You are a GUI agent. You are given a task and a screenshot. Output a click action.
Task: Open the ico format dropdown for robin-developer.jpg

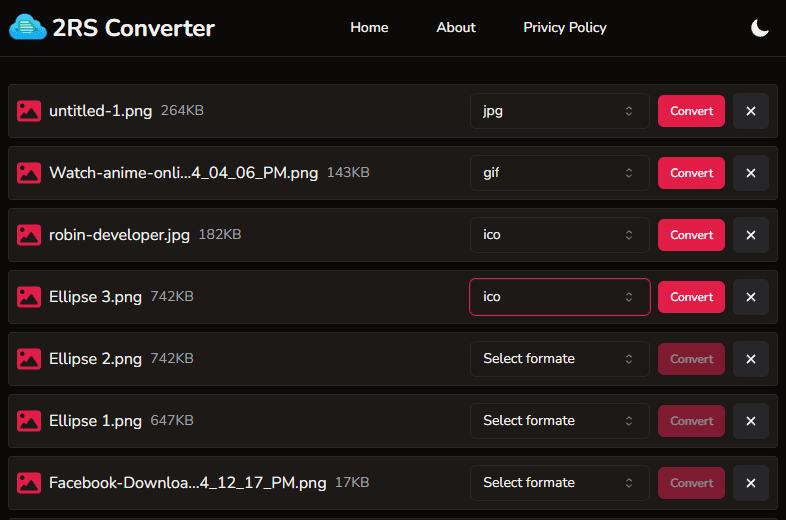pyautogui.click(x=559, y=235)
